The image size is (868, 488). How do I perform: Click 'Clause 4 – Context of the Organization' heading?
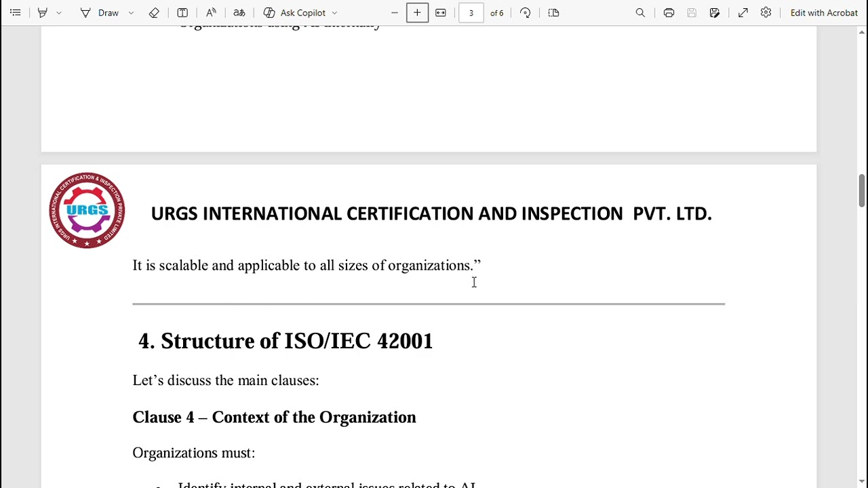pyautogui.click(x=274, y=417)
